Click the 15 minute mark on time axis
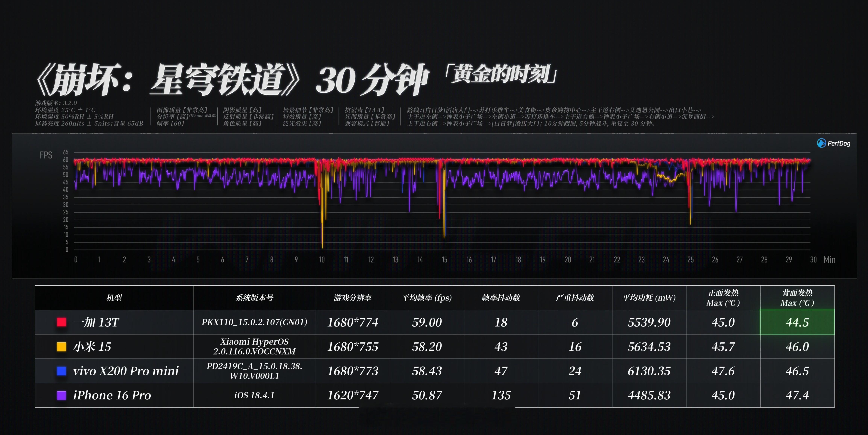 445,260
